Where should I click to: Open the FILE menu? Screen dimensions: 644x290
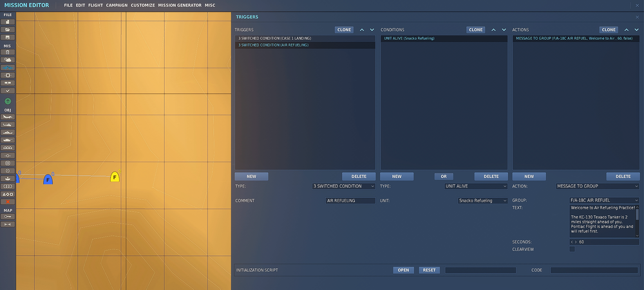(x=68, y=5)
